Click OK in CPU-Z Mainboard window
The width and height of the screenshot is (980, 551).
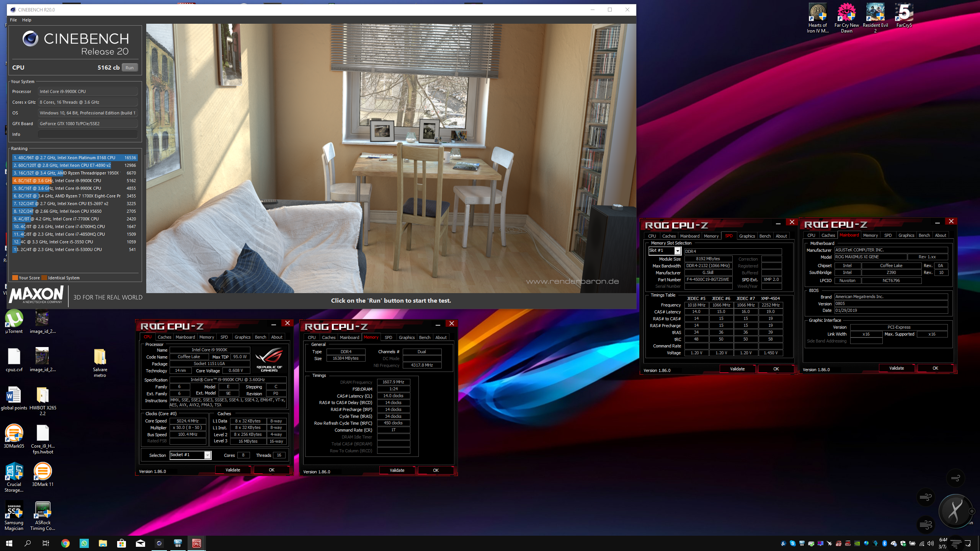[x=935, y=368]
